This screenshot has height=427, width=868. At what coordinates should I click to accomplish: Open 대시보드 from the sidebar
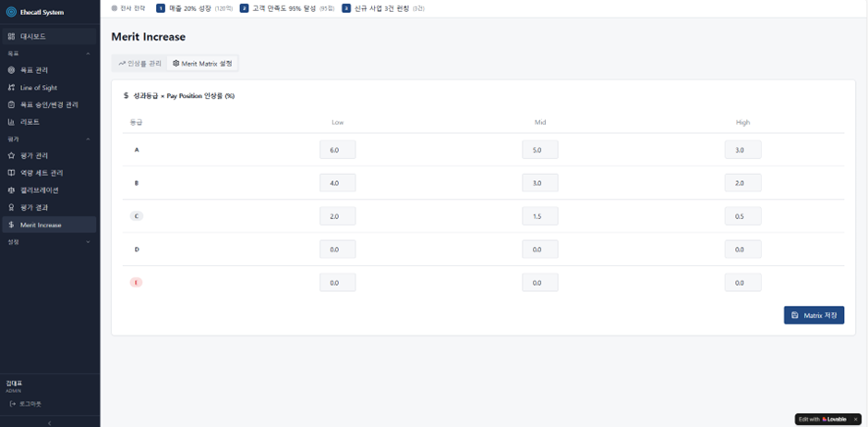(x=49, y=37)
